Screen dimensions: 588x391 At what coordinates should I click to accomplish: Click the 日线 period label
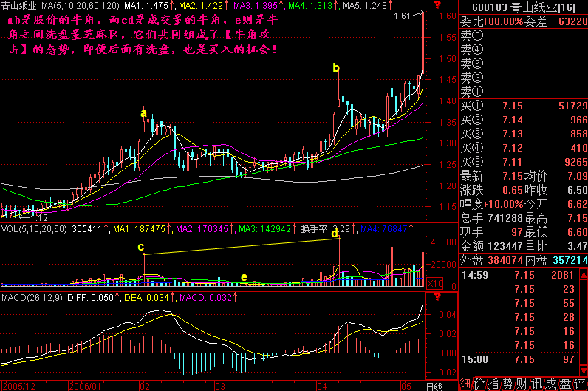click(435, 386)
